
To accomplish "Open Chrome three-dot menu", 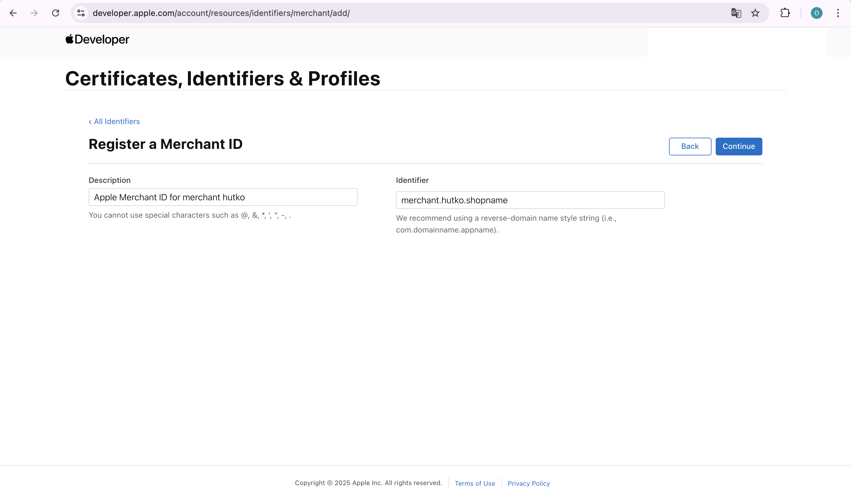I will [838, 13].
